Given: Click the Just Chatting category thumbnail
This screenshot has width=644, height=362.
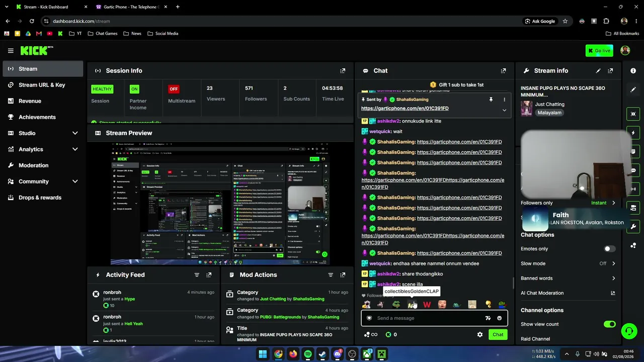Looking at the screenshot, I should [x=526, y=109].
